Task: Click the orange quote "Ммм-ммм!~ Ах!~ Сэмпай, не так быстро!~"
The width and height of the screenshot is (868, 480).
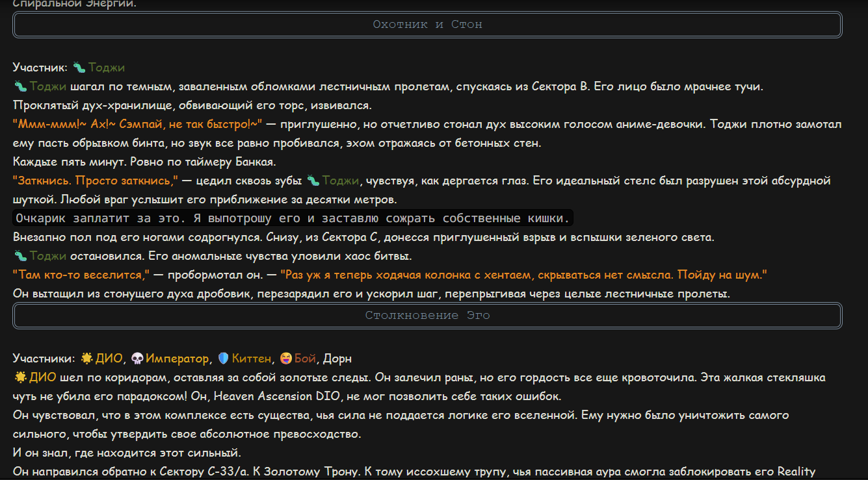Action: point(137,124)
